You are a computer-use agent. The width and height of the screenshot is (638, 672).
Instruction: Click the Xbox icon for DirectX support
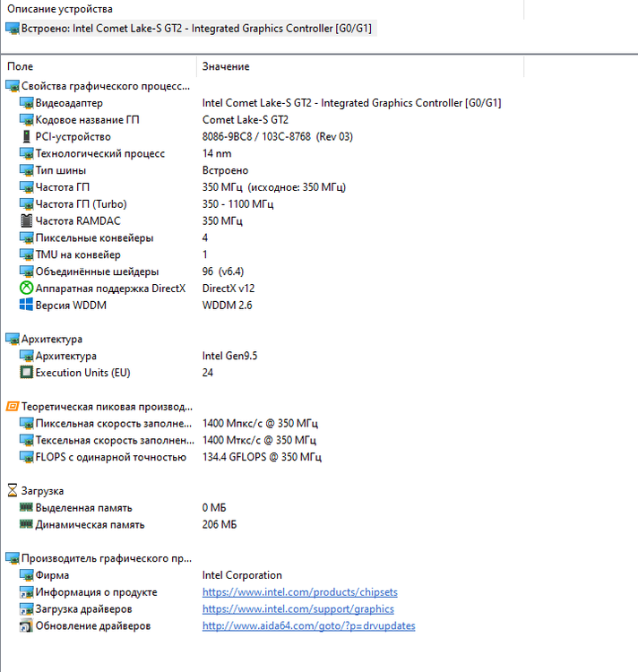[26, 288]
